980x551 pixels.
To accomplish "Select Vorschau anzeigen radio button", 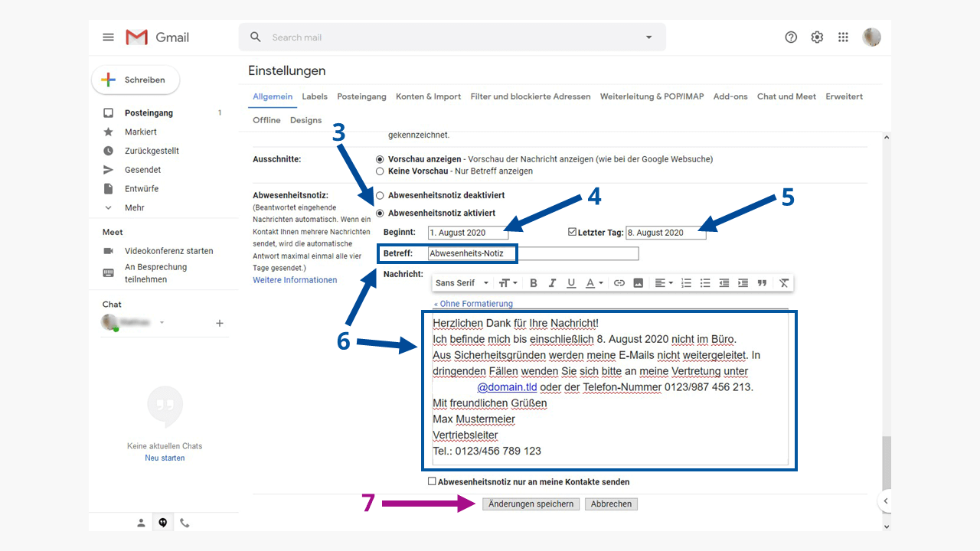I will [380, 159].
